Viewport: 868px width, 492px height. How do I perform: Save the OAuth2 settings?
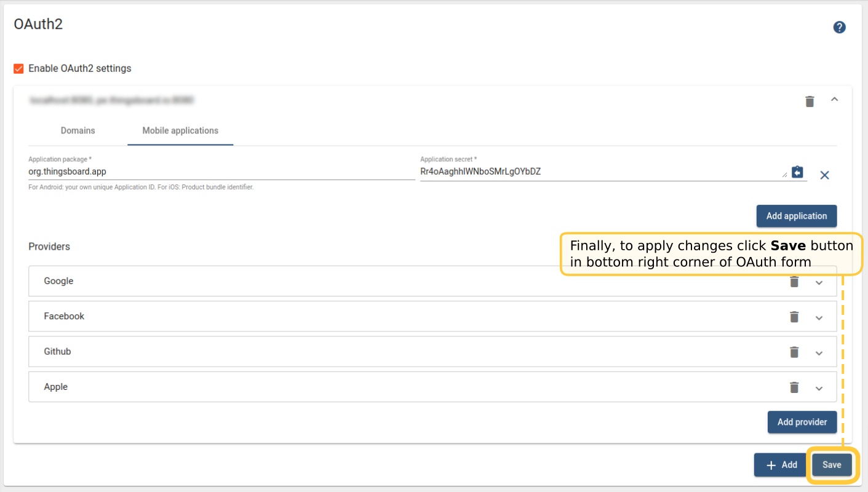(831, 465)
